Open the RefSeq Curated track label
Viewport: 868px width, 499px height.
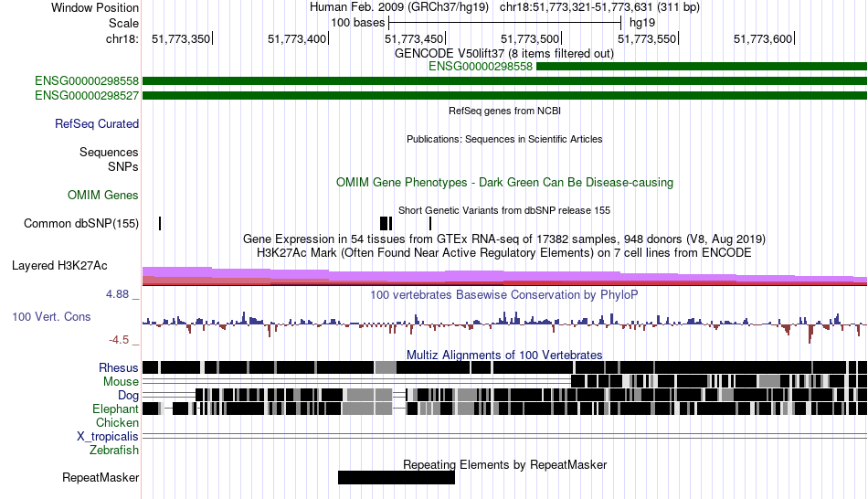point(97,123)
